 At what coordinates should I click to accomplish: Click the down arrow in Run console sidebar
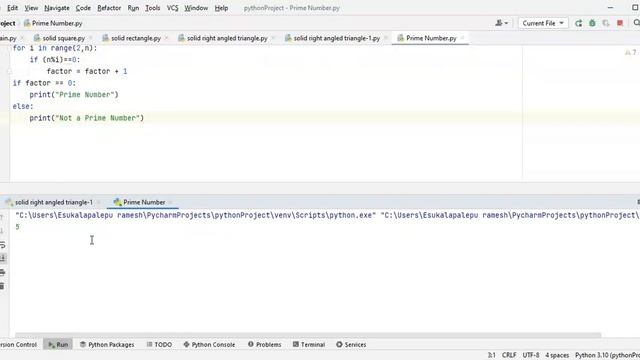tap(3, 231)
